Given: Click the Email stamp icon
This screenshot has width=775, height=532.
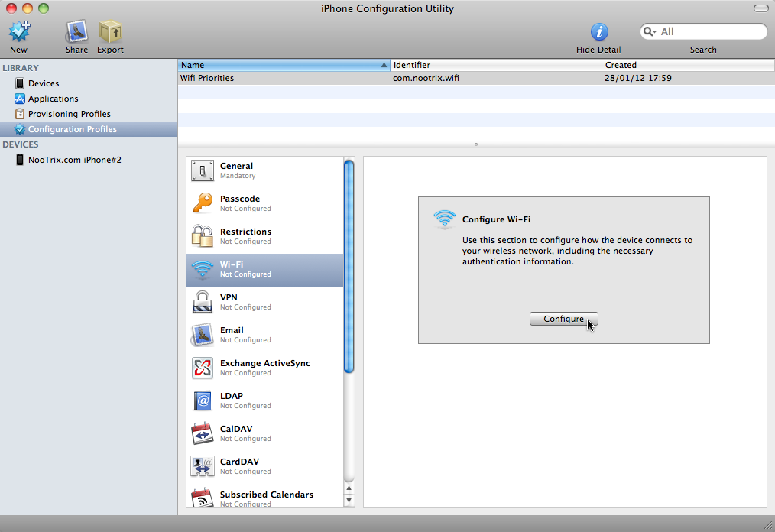Looking at the screenshot, I should point(202,335).
